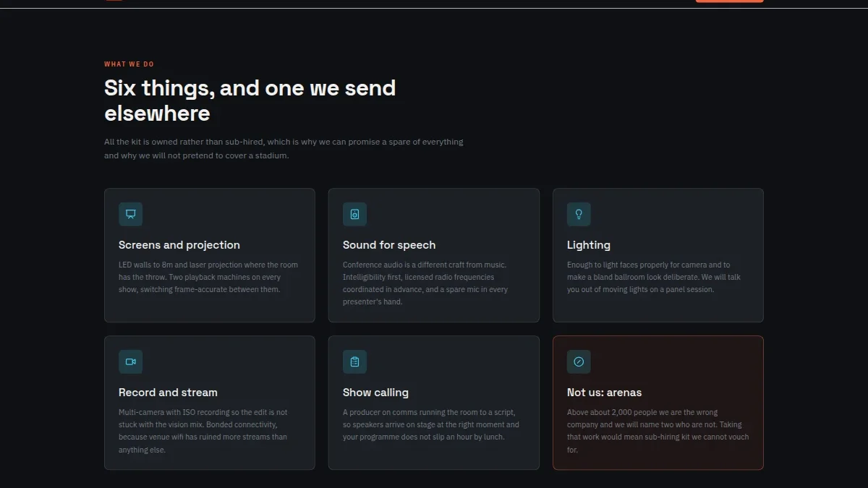The image size is (868, 488).
Task: Click the projection screen icon
Action: click(130, 214)
